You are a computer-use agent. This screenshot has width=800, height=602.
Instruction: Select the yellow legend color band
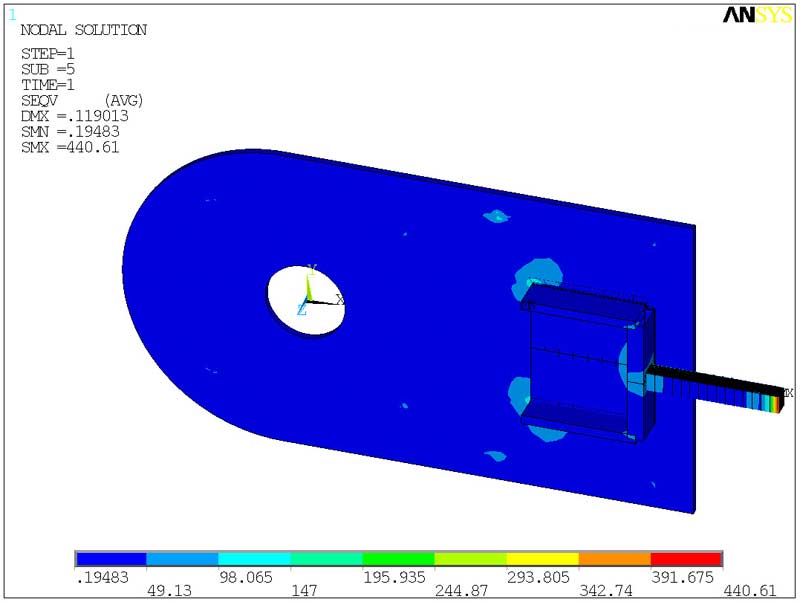[542, 559]
